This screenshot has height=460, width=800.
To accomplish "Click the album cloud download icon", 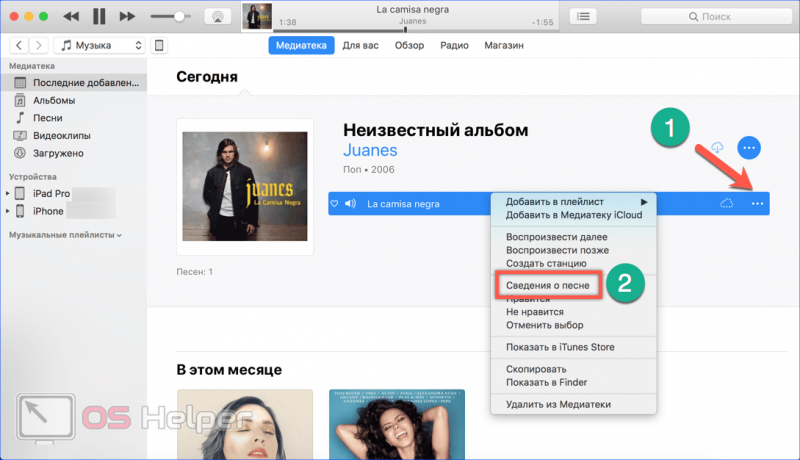I will (717, 148).
